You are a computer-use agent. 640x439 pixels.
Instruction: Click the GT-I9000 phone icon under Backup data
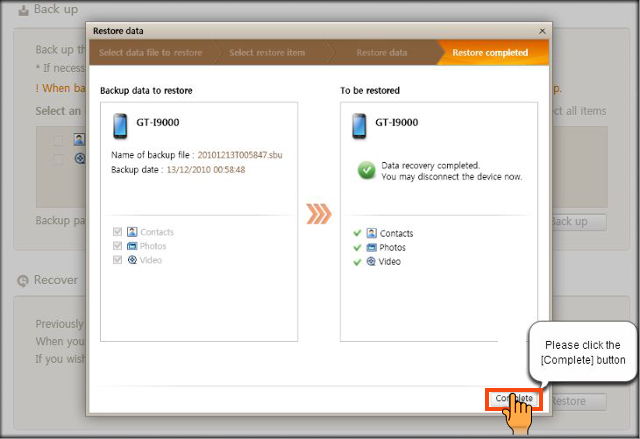(x=120, y=127)
